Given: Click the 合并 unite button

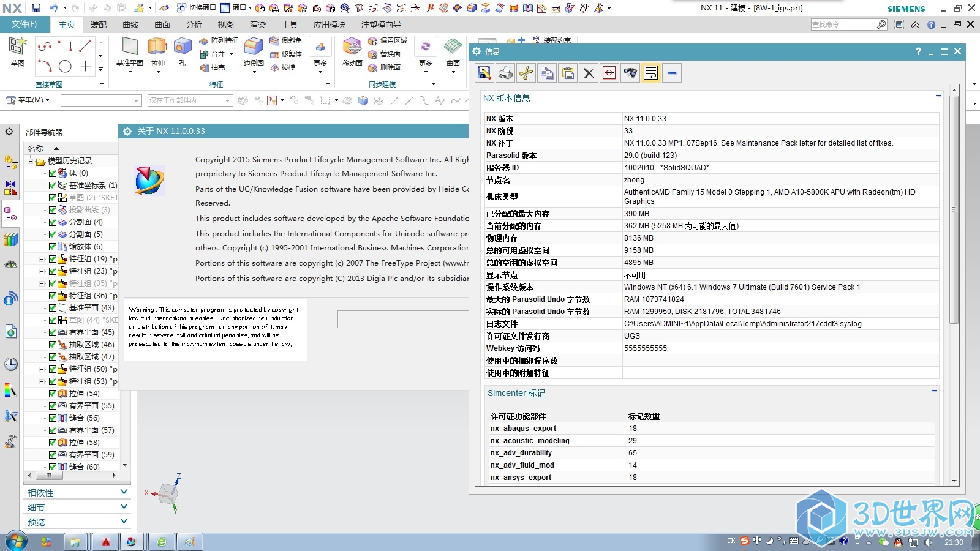Looking at the screenshot, I should click(216, 54).
